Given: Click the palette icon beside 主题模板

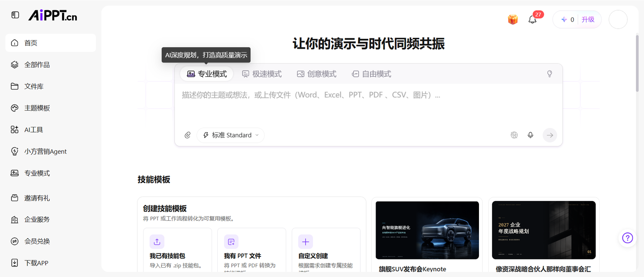Looking at the screenshot, I should click(x=15, y=108).
